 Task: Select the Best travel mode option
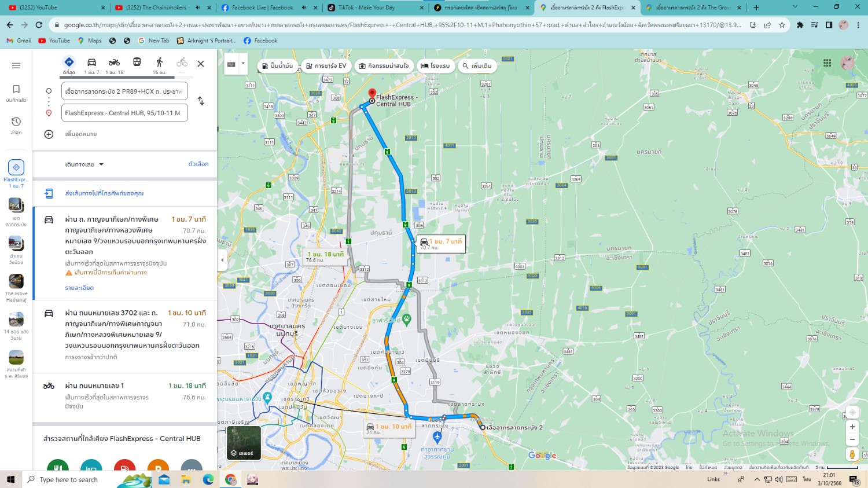pyautogui.click(x=69, y=65)
